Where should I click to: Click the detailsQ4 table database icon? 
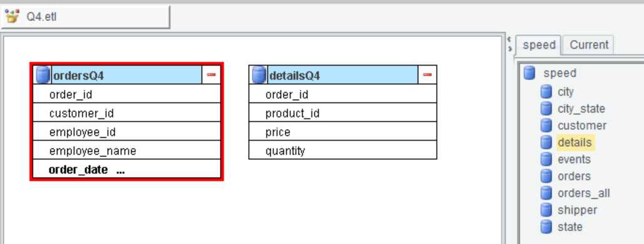(259, 74)
